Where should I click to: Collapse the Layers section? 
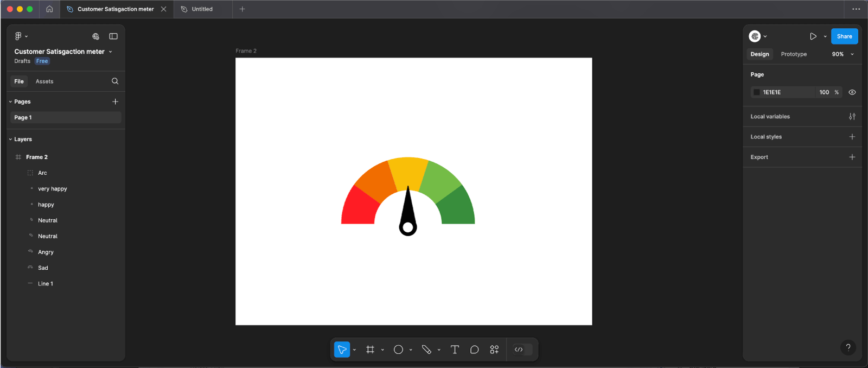pyautogui.click(x=10, y=139)
